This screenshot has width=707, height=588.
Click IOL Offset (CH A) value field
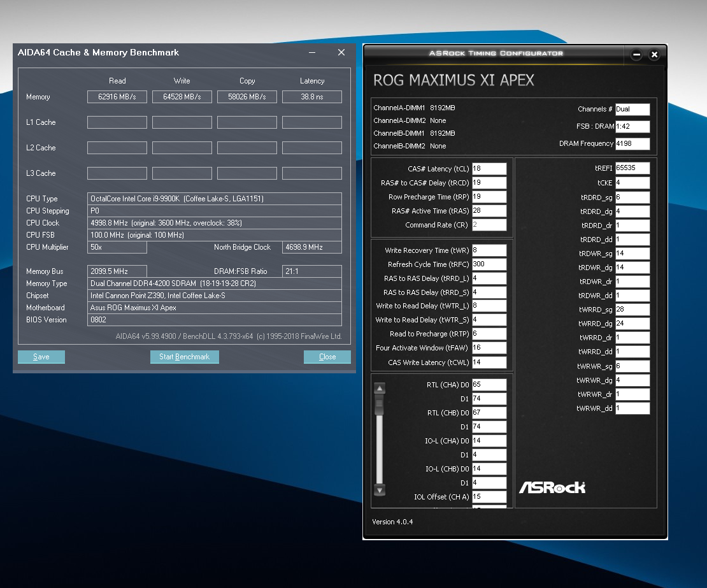pyautogui.click(x=489, y=496)
